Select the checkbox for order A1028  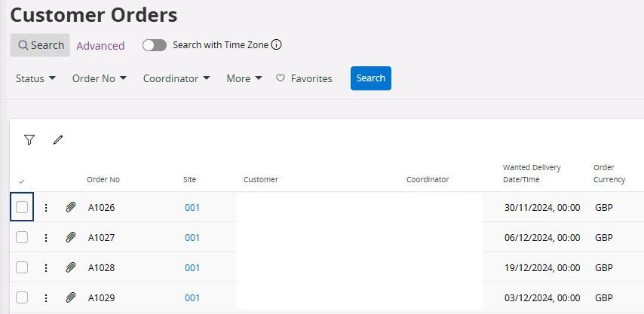[x=22, y=267]
